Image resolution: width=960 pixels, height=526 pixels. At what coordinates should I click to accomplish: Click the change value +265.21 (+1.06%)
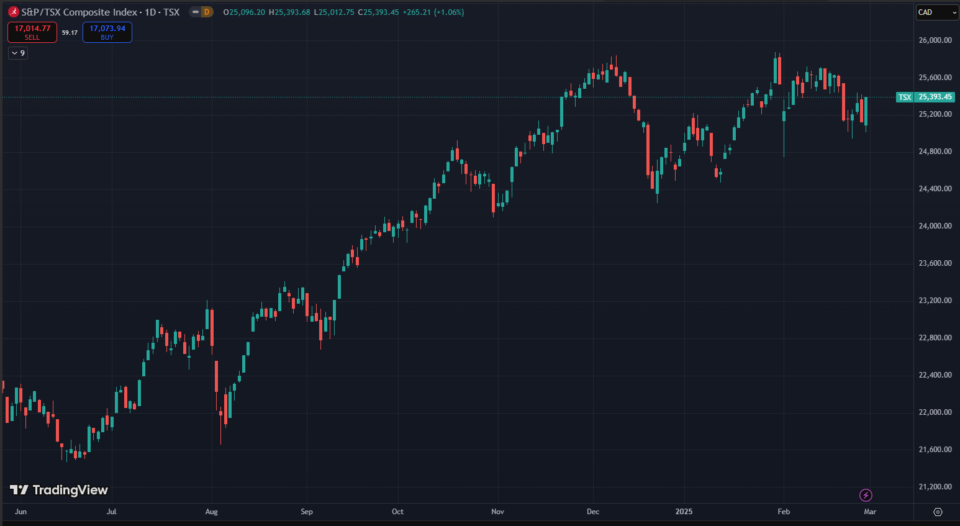pos(433,12)
